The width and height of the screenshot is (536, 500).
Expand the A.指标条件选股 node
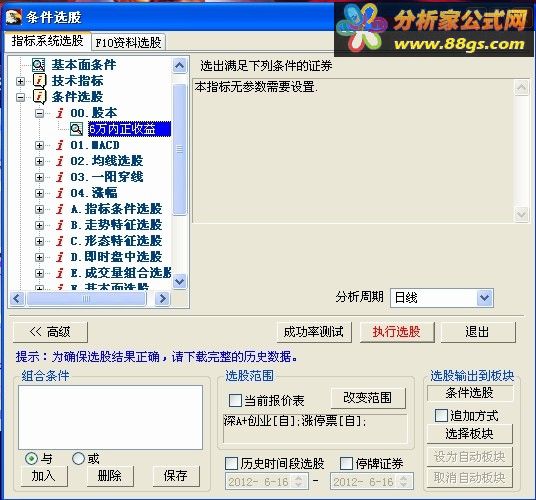point(39,210)
